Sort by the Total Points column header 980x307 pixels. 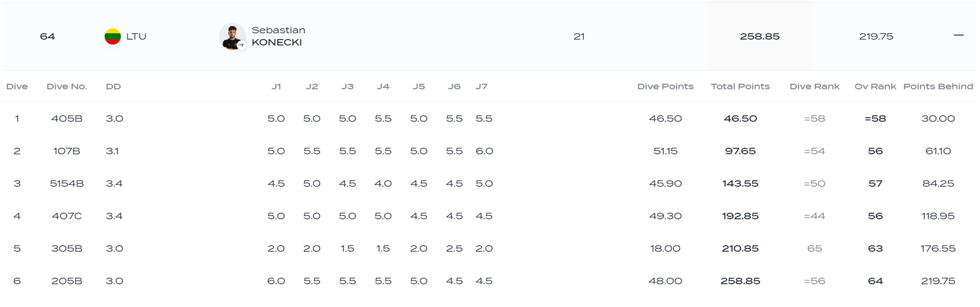pyautogui.click(x=740, y=86)
